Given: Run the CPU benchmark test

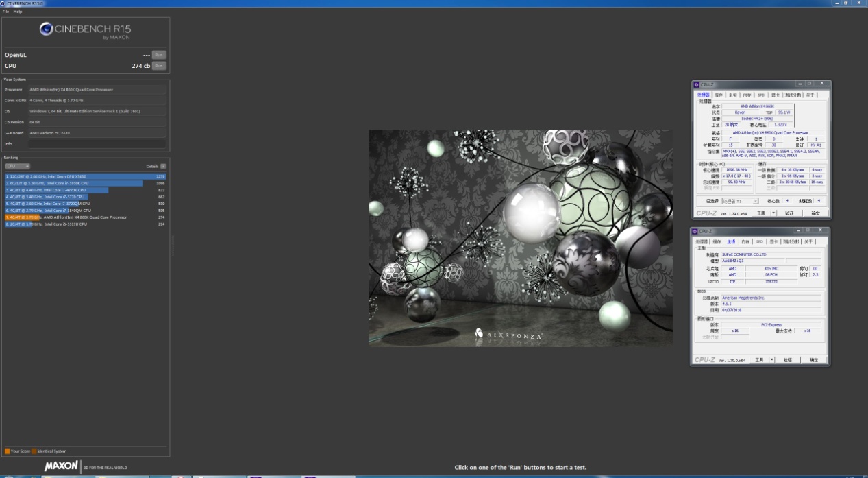Looking at the screenshot, I should click(x=158, y=66).
